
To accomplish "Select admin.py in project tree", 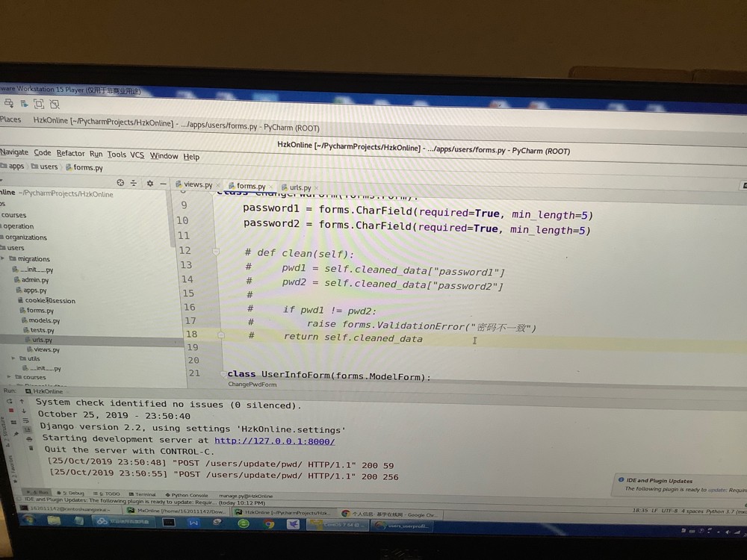I will click(31, 279).
